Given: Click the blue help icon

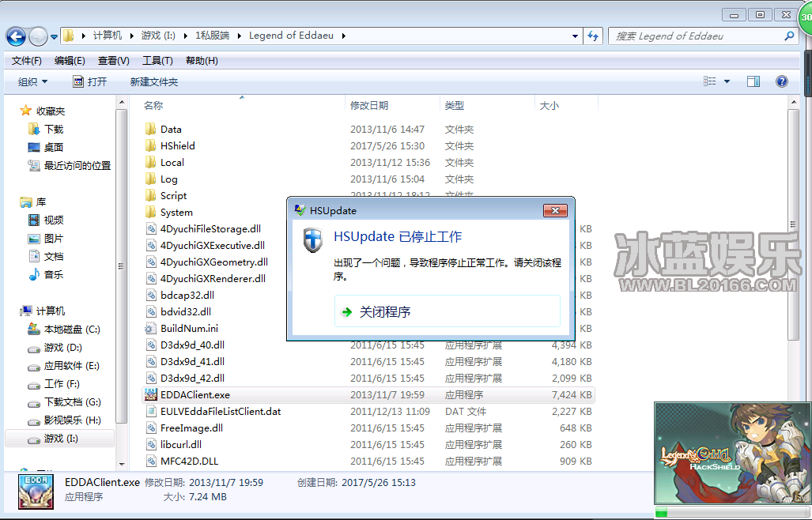Looking at the screenshot, I should [781, 81].
